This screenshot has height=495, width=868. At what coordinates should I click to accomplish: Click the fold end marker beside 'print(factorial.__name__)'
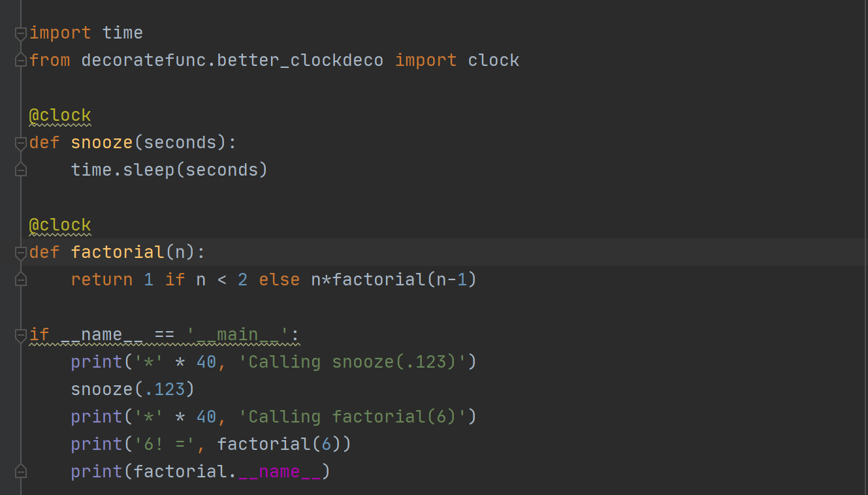click(20, 471)
